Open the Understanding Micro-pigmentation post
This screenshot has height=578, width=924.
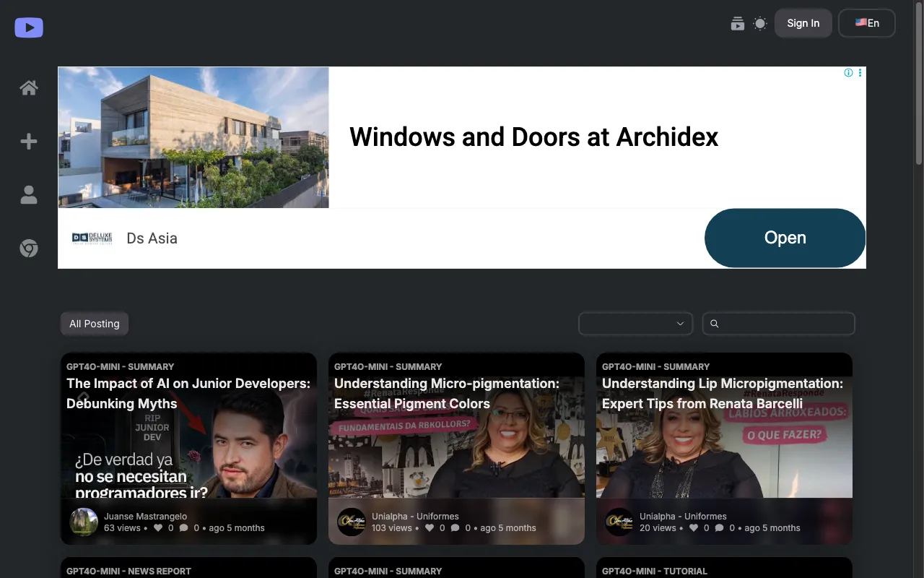click(x=447, y=393)
